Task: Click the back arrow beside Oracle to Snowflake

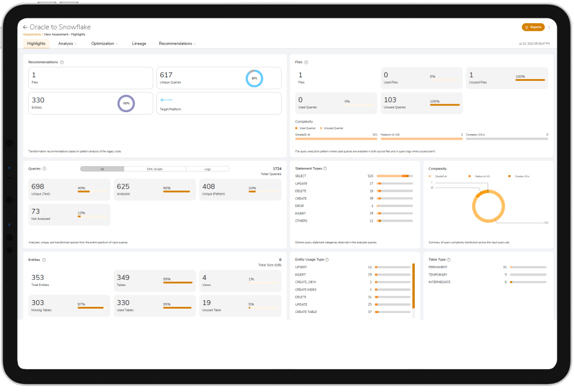Action: click(25, 27)
